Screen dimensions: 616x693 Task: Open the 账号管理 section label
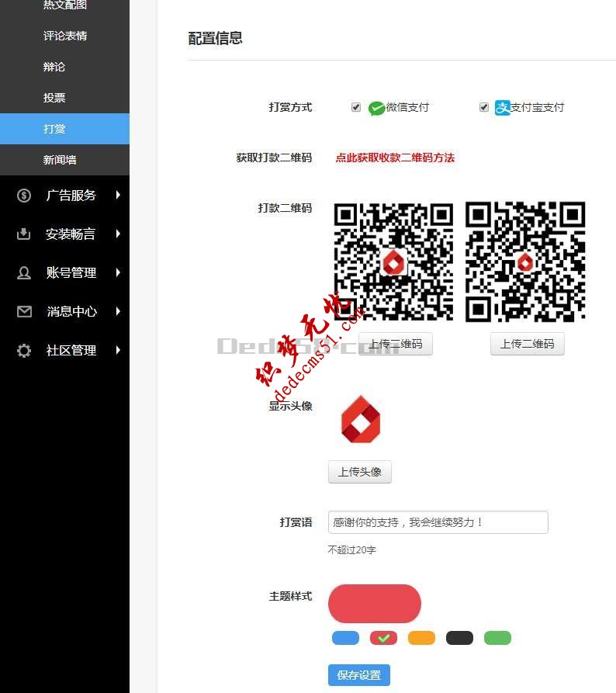click(x=71, y=272)
